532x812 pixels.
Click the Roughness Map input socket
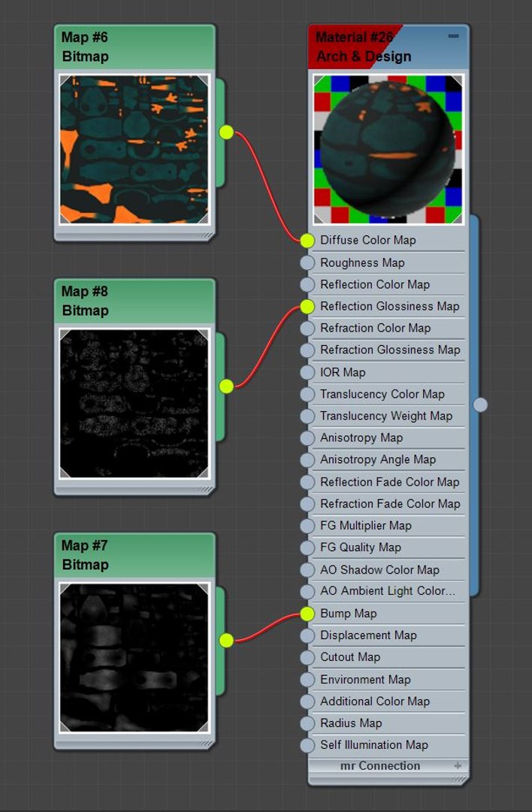point(307,262)
